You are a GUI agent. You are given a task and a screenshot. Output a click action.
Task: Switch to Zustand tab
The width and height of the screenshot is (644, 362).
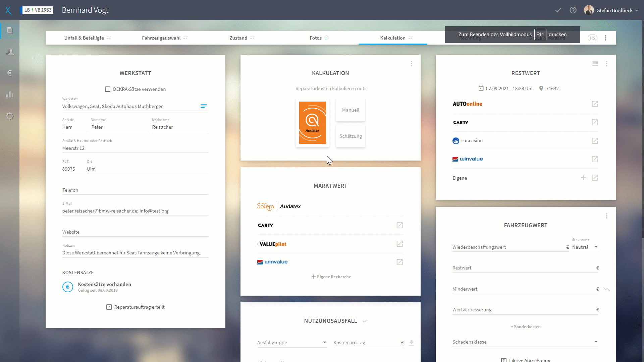242,38
